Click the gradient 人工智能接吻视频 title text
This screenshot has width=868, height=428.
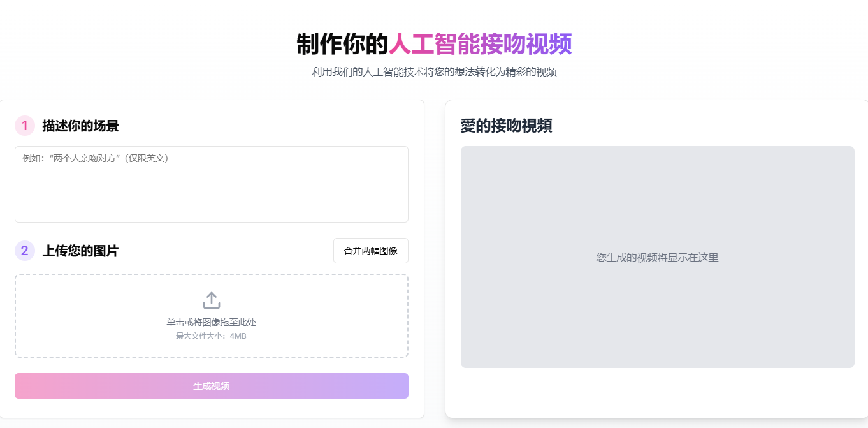pos(480,44)
